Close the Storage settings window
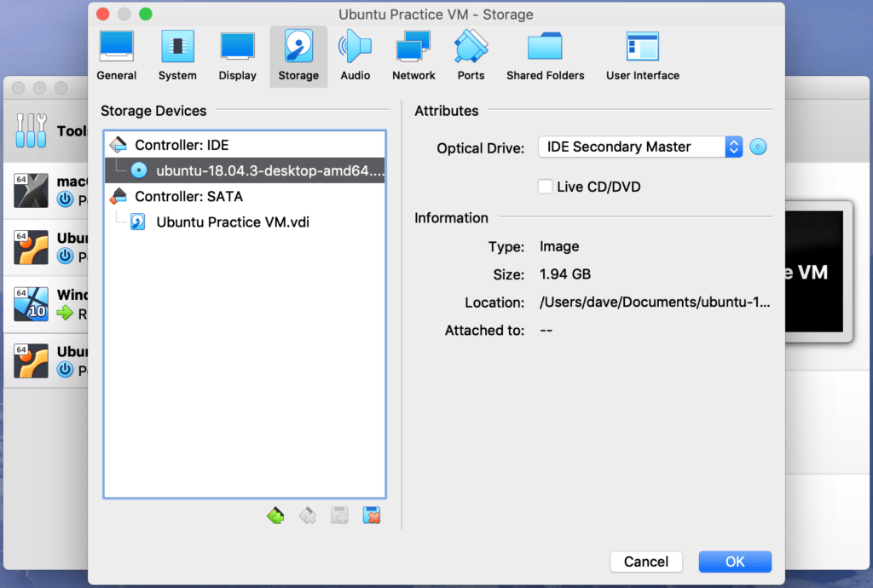Screen dimensions: 873x588 pos(103,14)
